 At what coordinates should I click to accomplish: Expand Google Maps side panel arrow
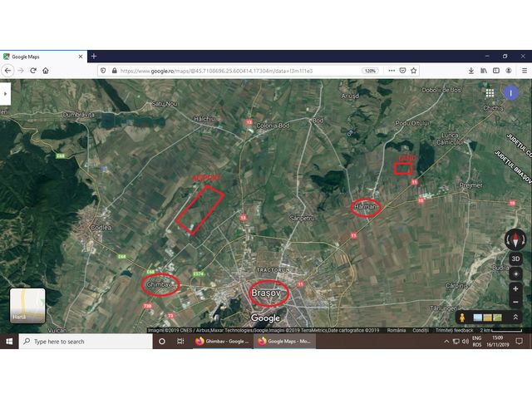pos(6,94)
